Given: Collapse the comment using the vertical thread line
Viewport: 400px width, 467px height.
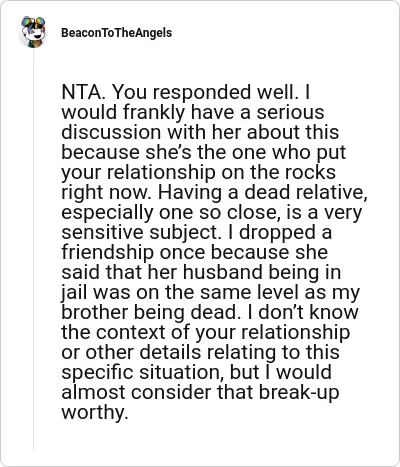Looking at the screenshot, I should click(33, 248).
